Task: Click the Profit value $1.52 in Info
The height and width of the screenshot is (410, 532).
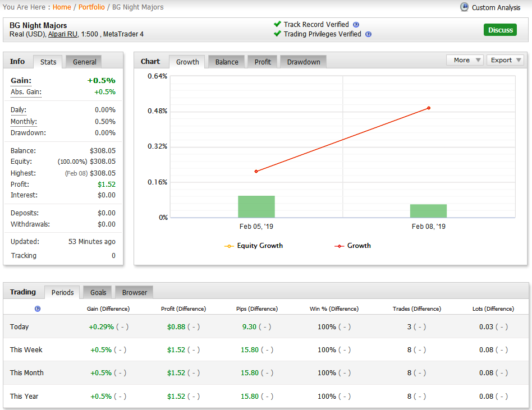Action: tap(107, 184)
